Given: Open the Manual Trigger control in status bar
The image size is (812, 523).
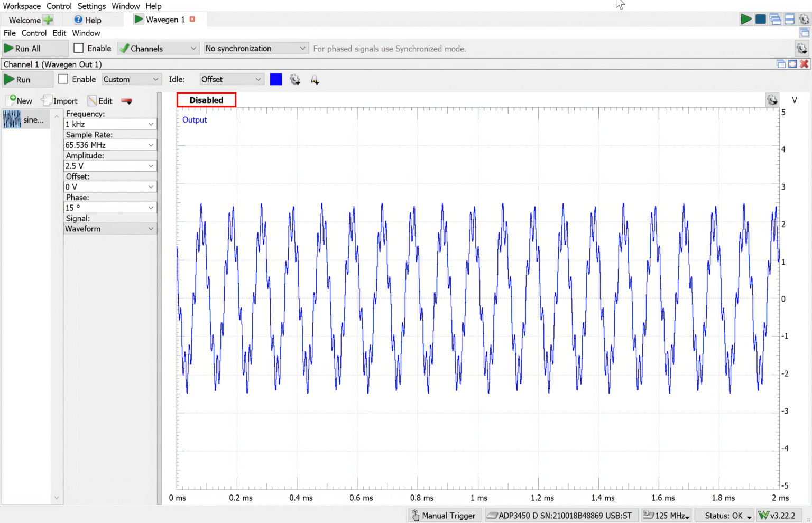Looking at the screenshot, I should 444,515.
